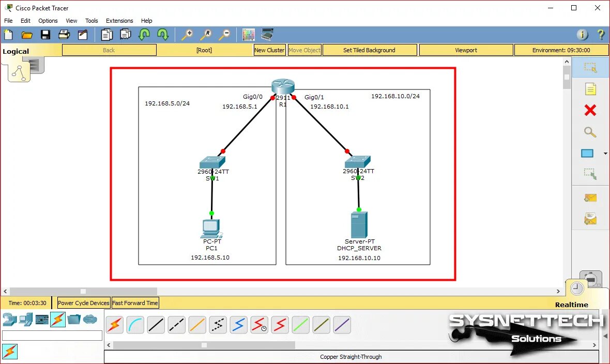Choose the Place Note tool
610x364 pixels.
pos(590,89)
